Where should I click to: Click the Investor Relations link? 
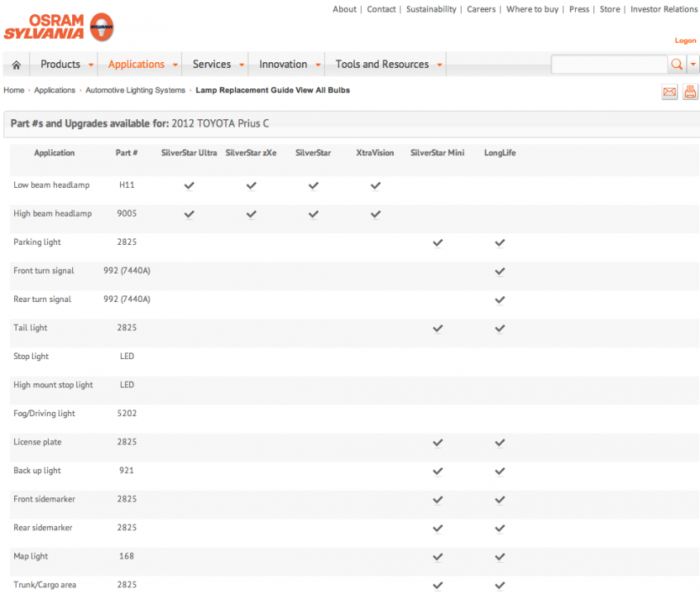click(663, 9)
